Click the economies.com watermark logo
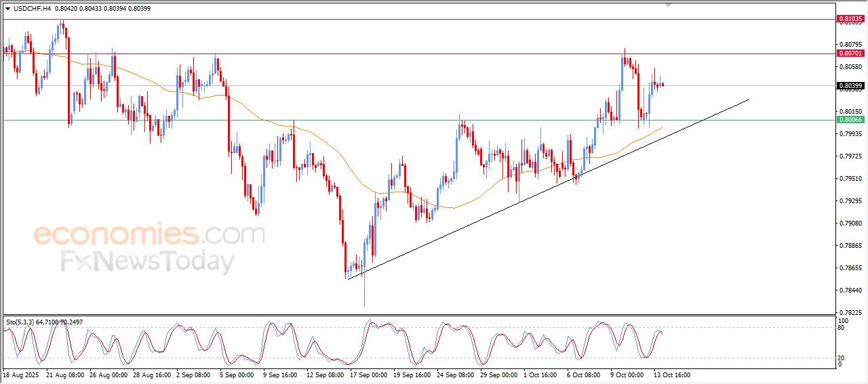 pyautogui.click(x=149, y=235)
